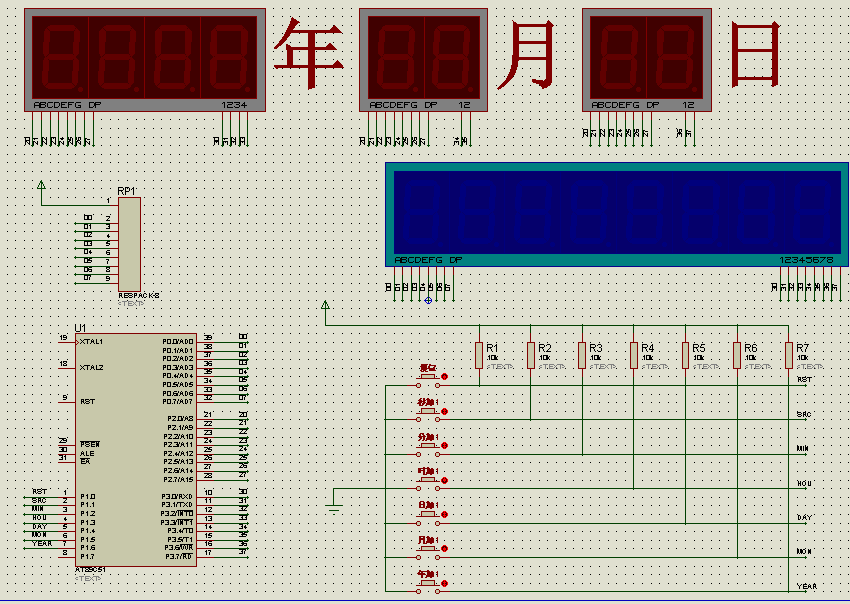Image resolution: width=850 pixels, height=604 pixels.
Task: Select resistor R7 symbol
Action: (789, 356)
